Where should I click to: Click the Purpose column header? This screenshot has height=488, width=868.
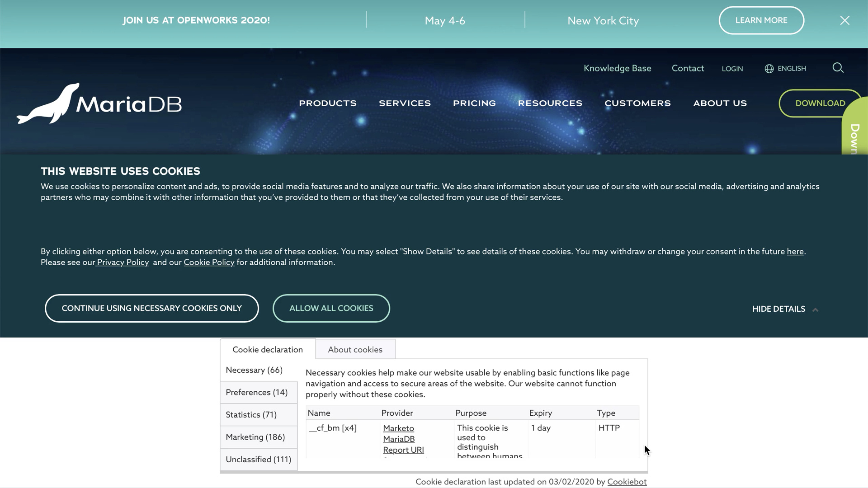click(471, 413)
